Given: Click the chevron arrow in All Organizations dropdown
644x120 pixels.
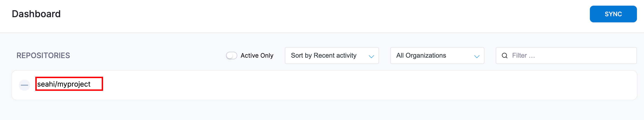Looking at the screenshot, I should coord(477,56).
